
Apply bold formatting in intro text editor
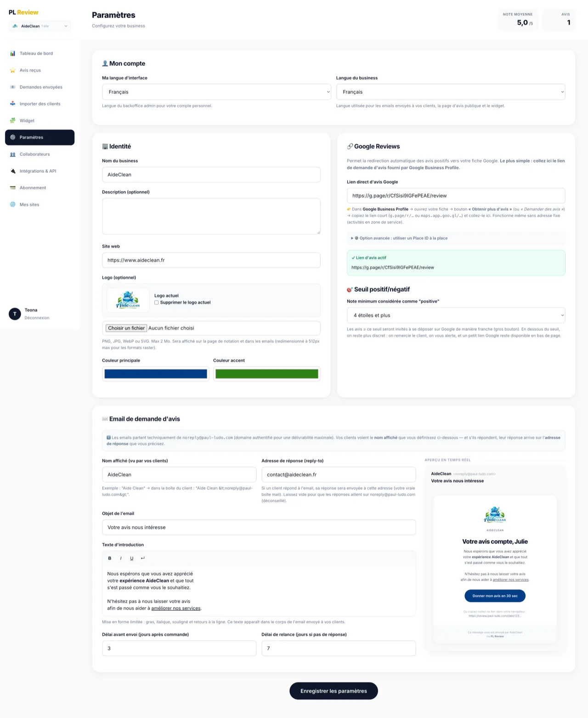[x=110, y=558]
